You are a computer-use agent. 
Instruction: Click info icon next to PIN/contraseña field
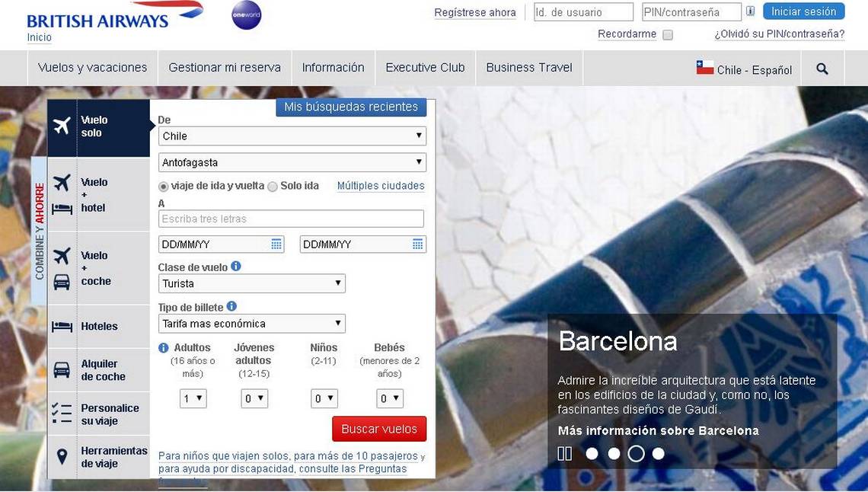click(x=750, y=11)
